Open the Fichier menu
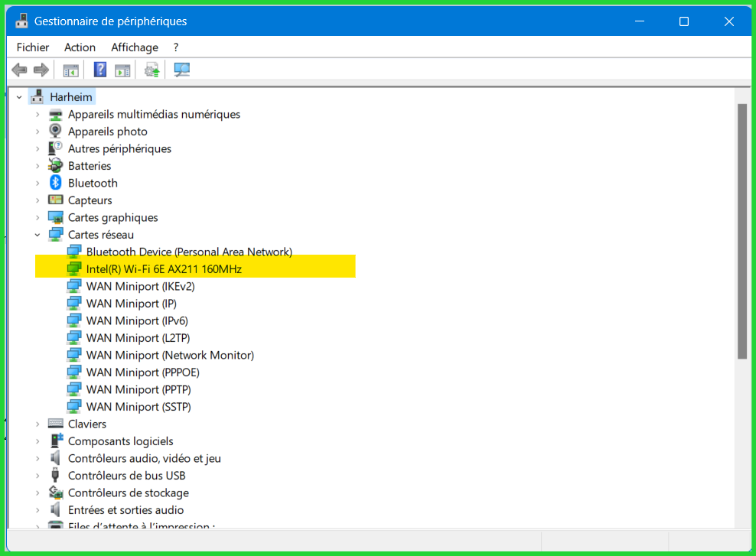Screen dimensions: 756x556 tap(33, 47)
